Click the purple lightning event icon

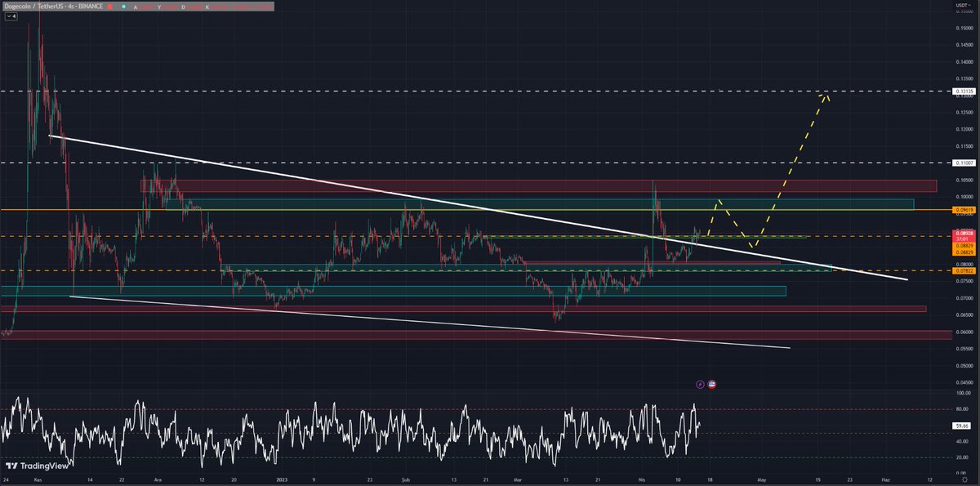pyautogui.click(x=700, y=383)
